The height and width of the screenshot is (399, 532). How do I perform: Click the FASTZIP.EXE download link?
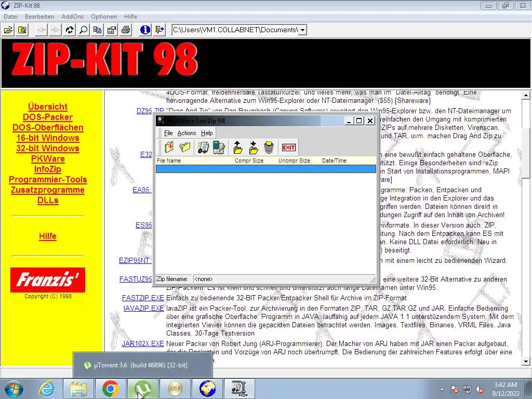143,298
